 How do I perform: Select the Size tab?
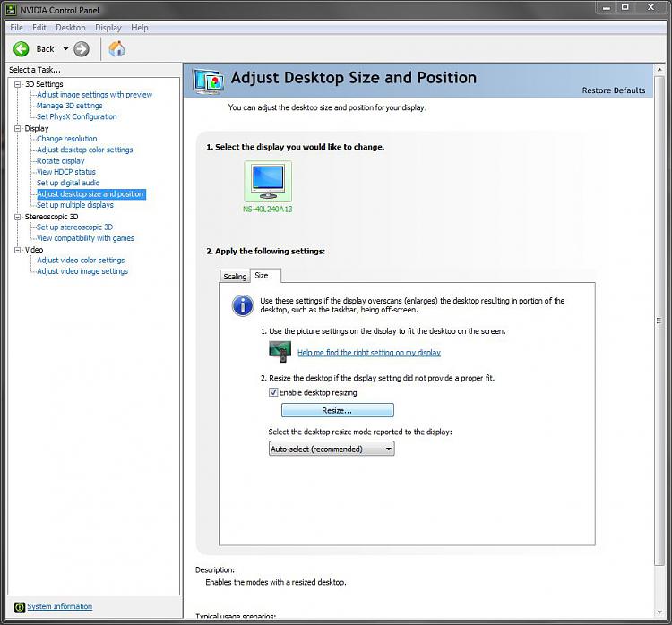tap(265, 276)
